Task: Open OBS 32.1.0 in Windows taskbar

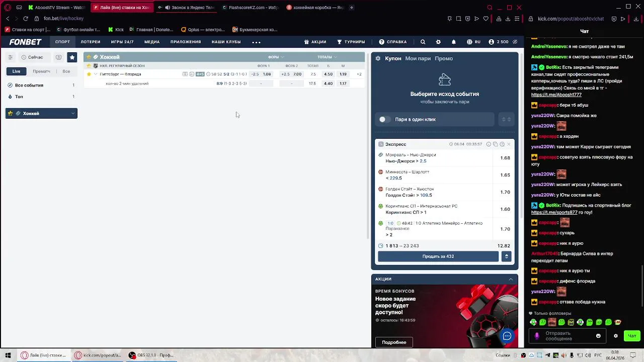Action: [151, 355]
